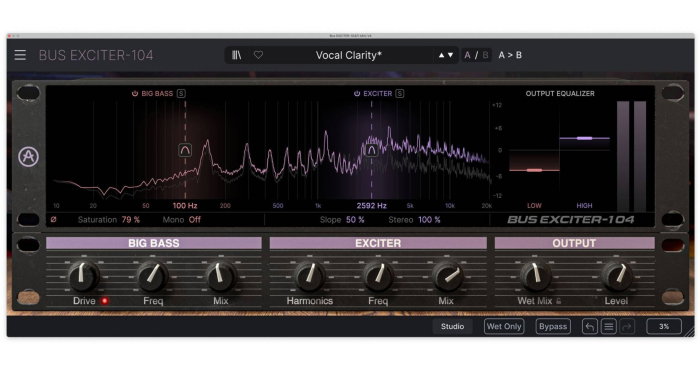Viewport: 700px width, 372px height.
Task: Click the BUS EXCITER-104 title text
Action: 96,55
